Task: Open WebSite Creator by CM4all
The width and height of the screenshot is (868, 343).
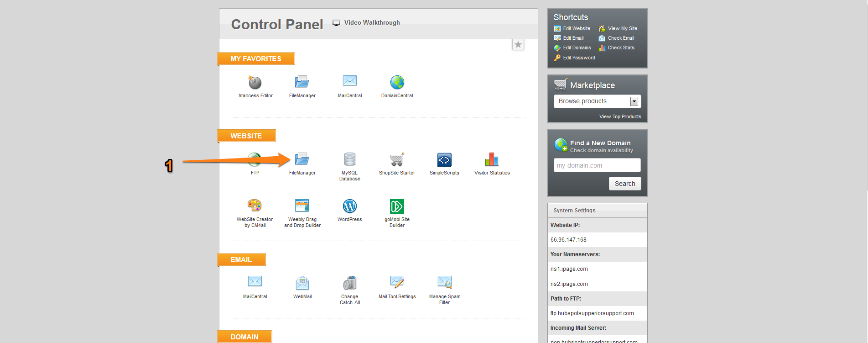Action: coord(255,206)
